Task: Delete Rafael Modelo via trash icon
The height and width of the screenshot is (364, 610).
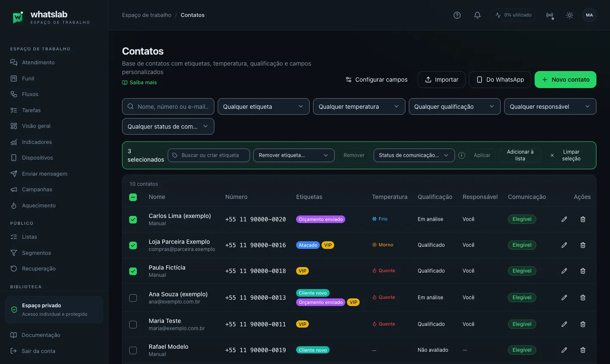Action: [x=583, y=350]
